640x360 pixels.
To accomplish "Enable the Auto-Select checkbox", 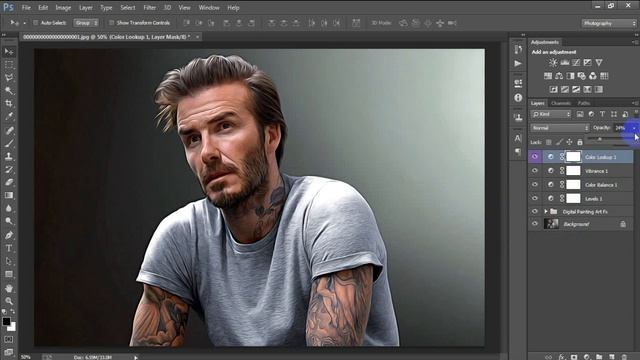I will point(36,23).
